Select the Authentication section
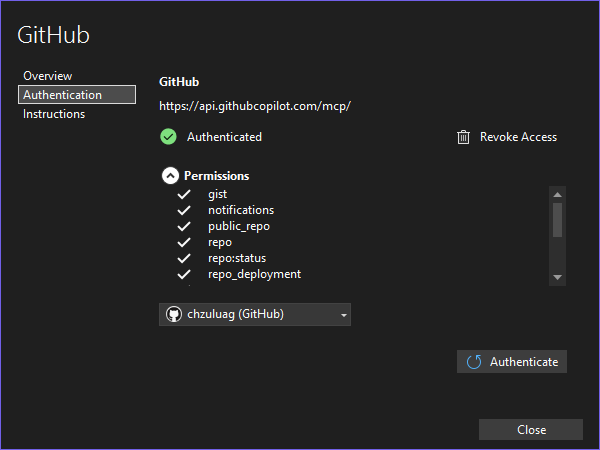600x450 pixels. click(x=77, y=95)
